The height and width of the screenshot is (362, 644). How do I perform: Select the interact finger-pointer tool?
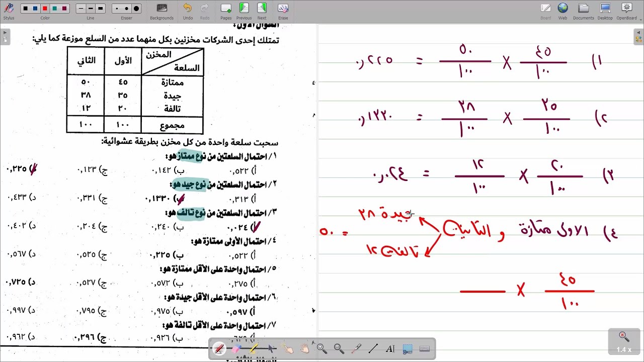pyautogui.click(x=287, y=348)
